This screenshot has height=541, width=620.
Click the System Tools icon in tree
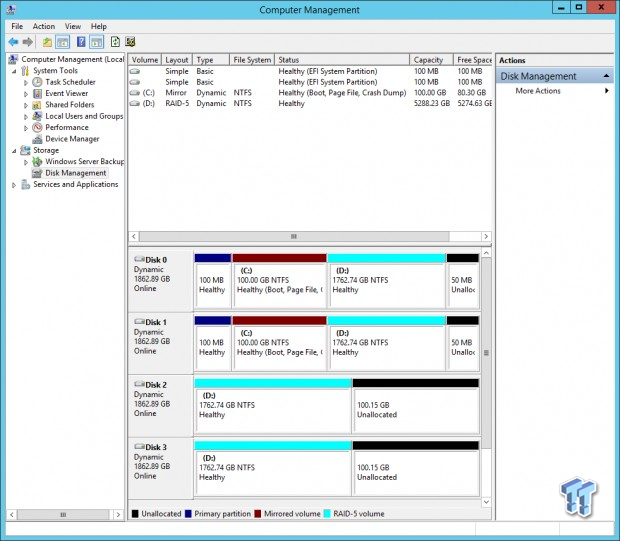point(25,71)
